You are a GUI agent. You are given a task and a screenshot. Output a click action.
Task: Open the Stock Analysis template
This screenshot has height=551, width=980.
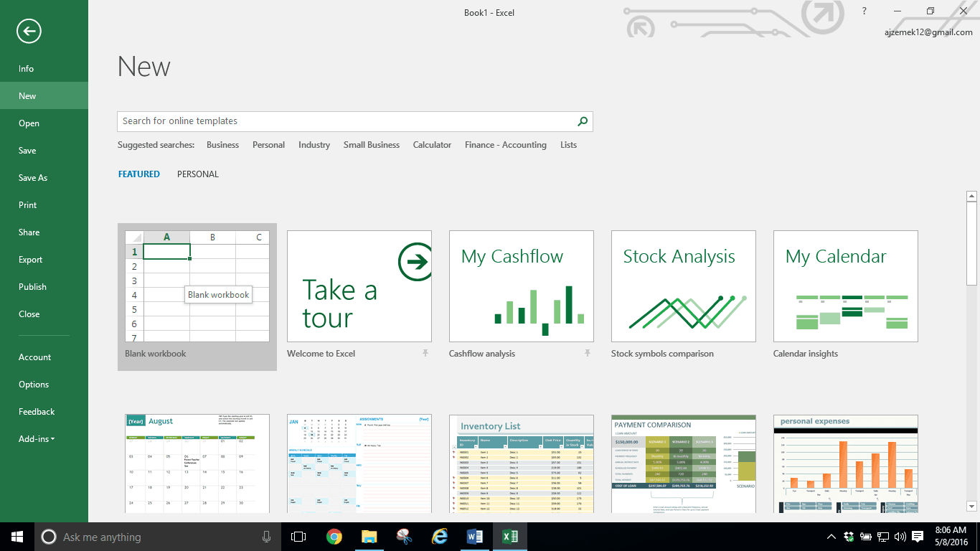[x=684, y=286]
